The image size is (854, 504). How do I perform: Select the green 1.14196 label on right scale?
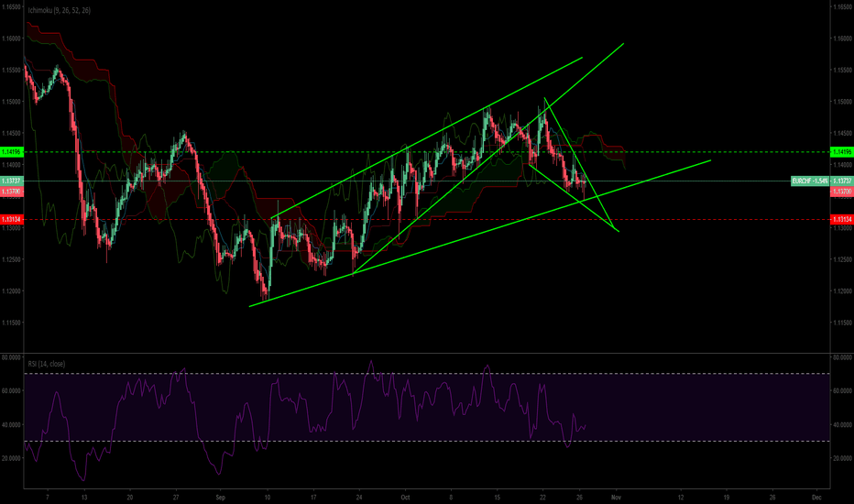[841, 152]
